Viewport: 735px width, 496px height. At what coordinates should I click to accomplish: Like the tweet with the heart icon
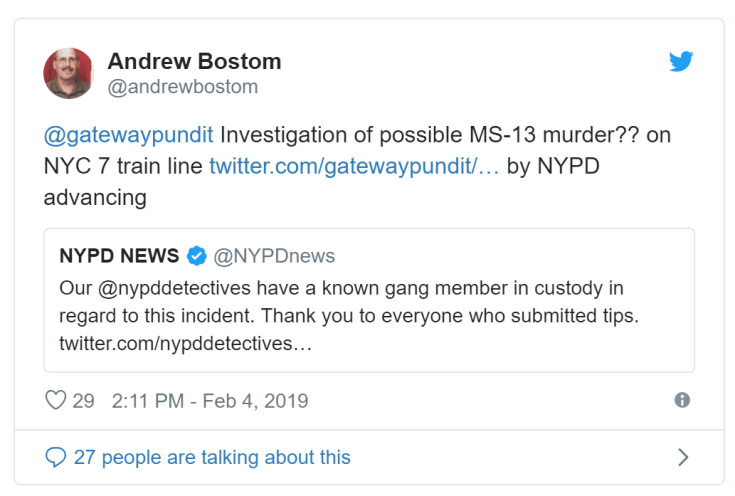point(56,401)
